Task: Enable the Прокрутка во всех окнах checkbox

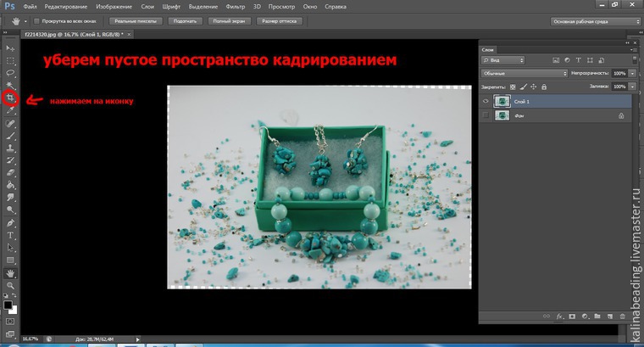Action: point(36,21)
